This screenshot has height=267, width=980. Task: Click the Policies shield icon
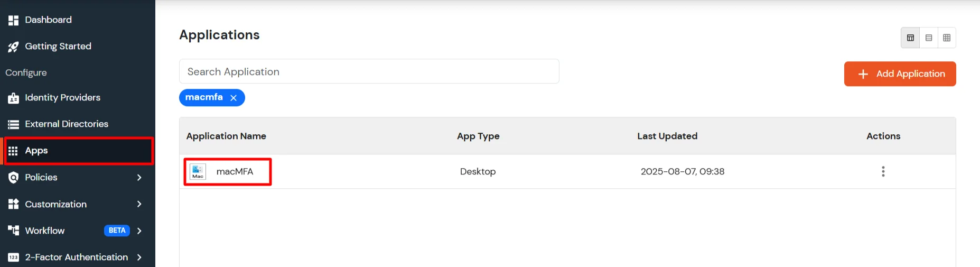point(13,178)
